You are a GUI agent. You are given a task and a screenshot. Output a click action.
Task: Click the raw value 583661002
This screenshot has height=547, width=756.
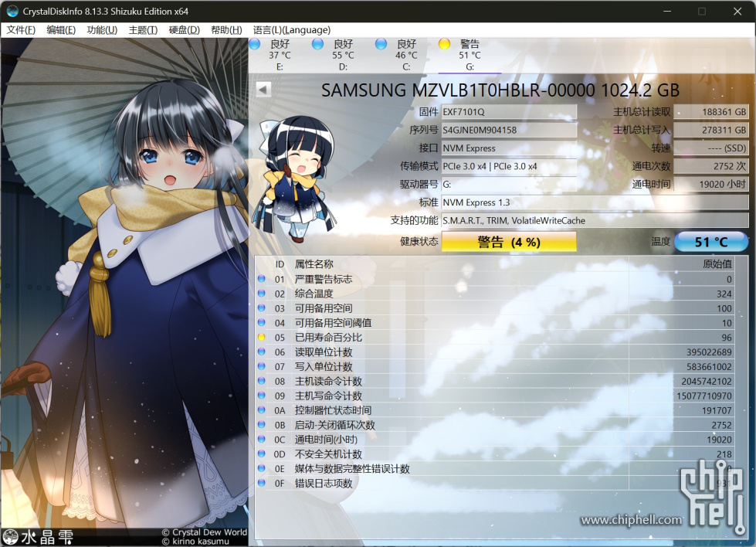709,366
